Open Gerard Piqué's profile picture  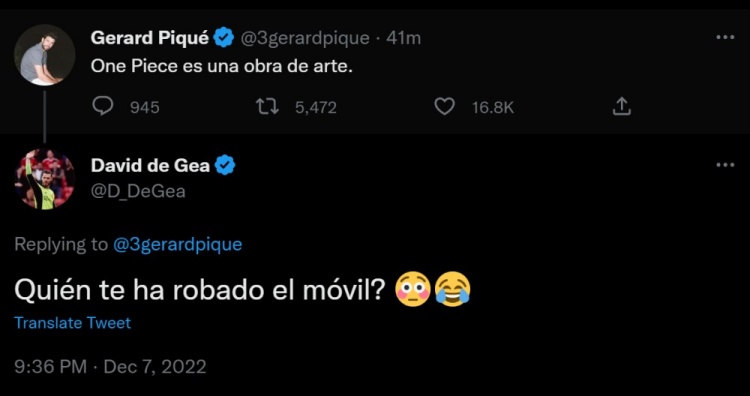point(44,55)
